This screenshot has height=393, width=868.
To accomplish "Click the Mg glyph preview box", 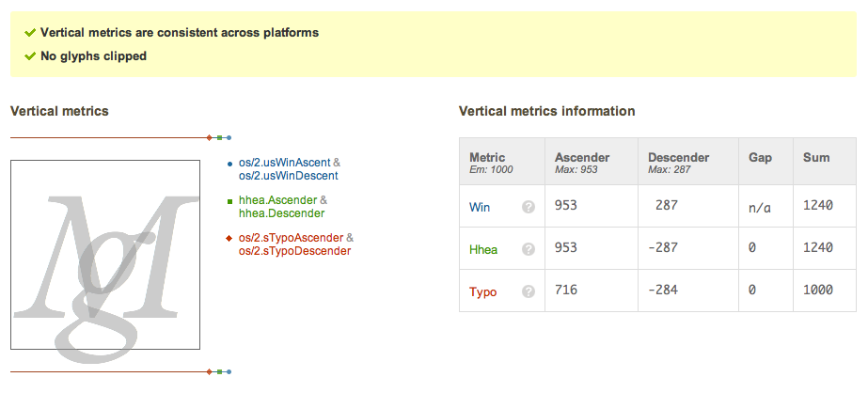I will tap(105, 255).
